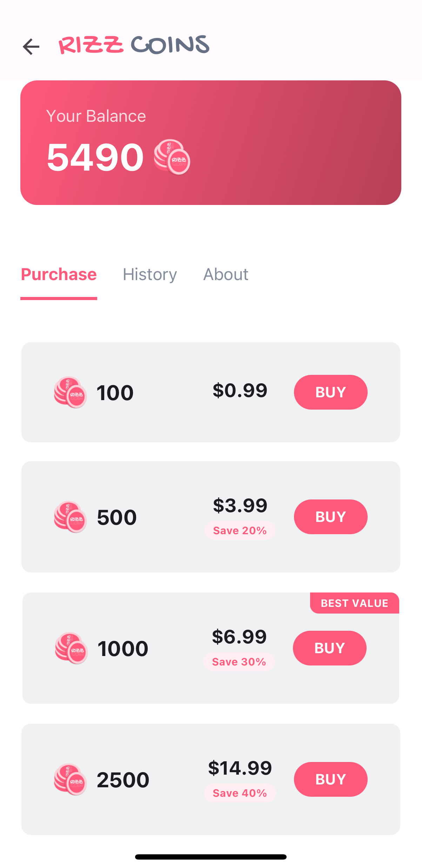The width and height of the screenshot is (422, 868).
Task: Buy the 500 coins pack for $3.99
Action: (331, 517)
